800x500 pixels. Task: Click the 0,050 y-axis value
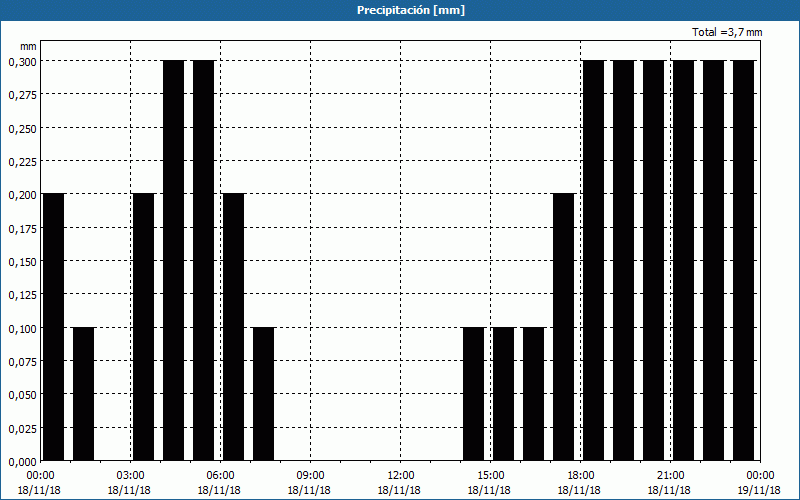(22, 395)
